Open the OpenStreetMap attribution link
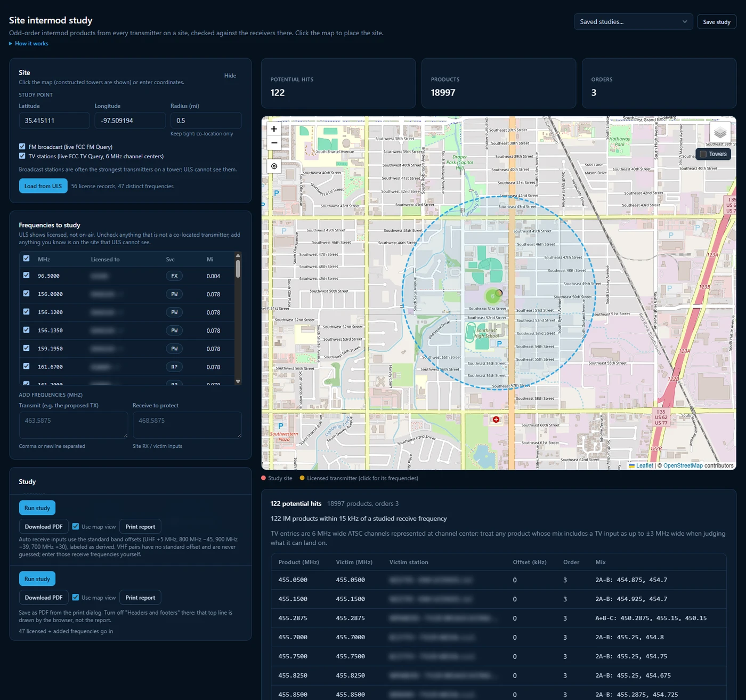 [x=683, y=465]
